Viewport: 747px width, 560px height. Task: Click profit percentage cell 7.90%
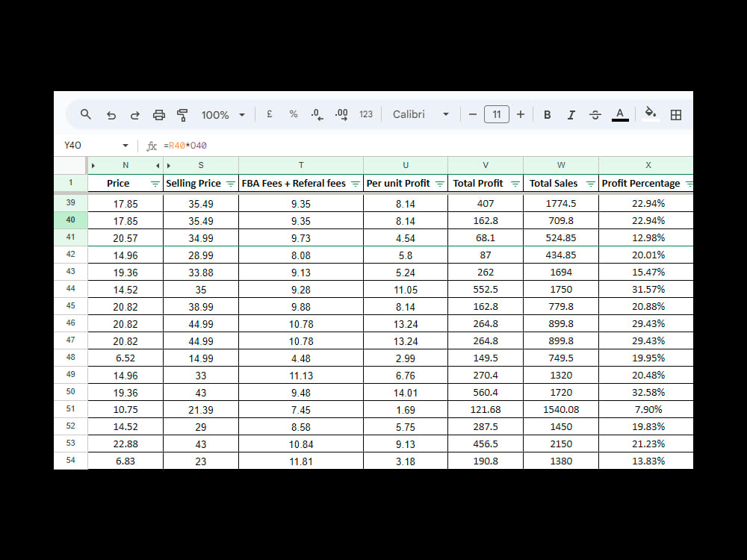click(x=646, y=409)
